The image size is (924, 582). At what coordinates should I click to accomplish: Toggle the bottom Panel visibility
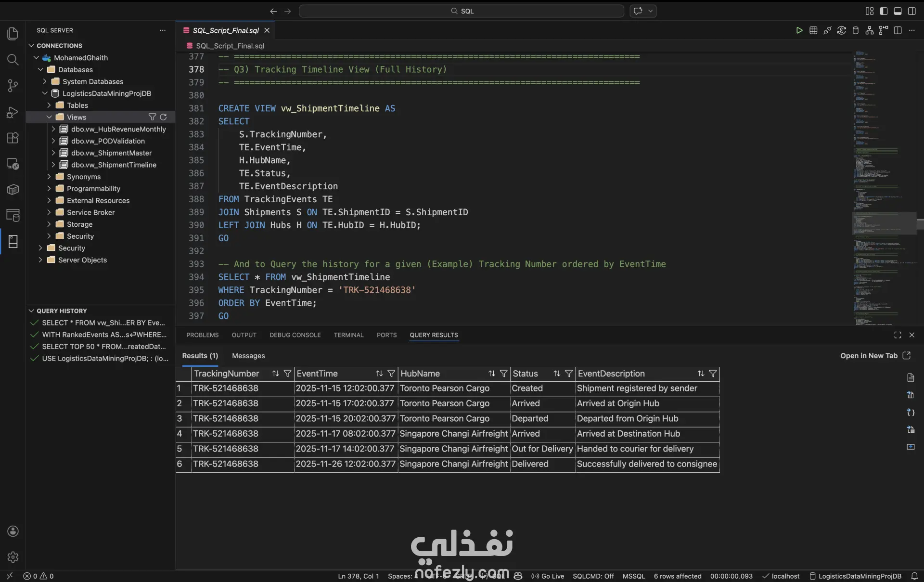[898, 11]
